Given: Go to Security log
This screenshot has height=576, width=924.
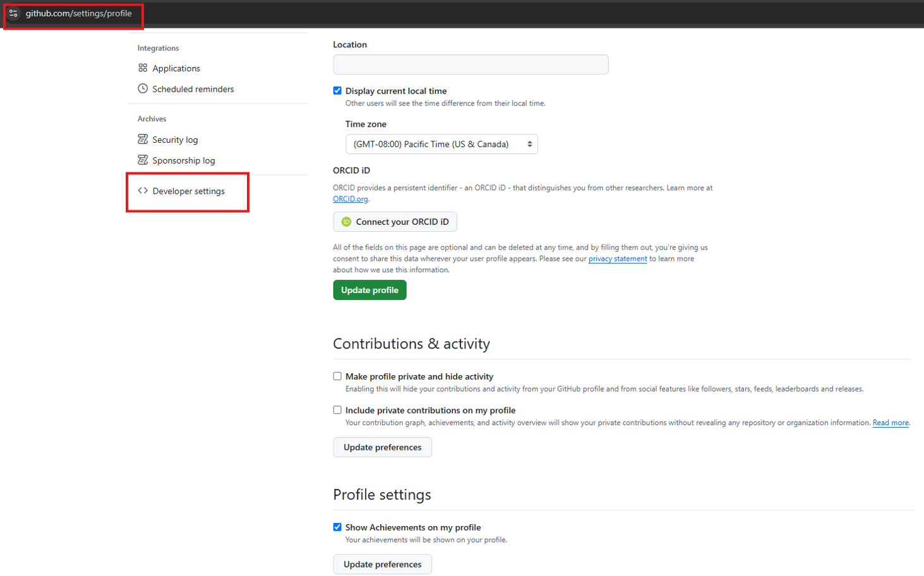Looking at the screenshot, I should [x=175, y=140].
